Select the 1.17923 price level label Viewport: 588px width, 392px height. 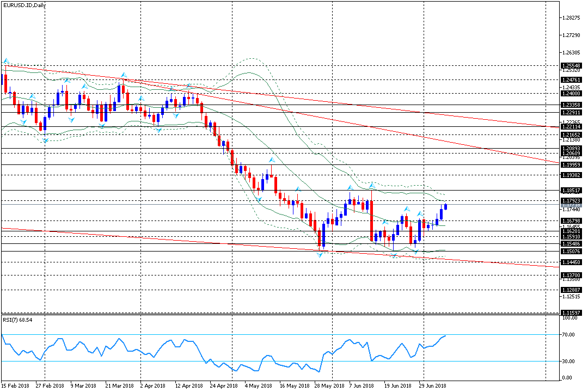pyautogui.click(x=571, y=201)
